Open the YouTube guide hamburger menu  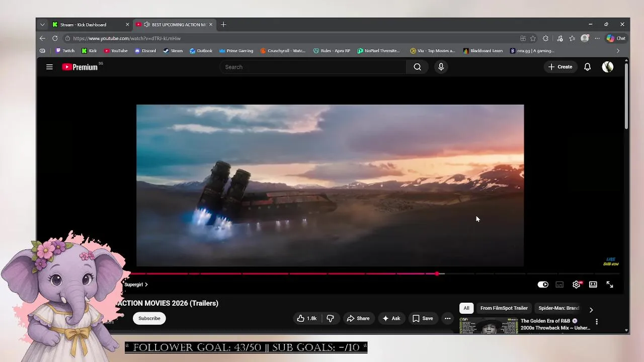click(49, 67)
